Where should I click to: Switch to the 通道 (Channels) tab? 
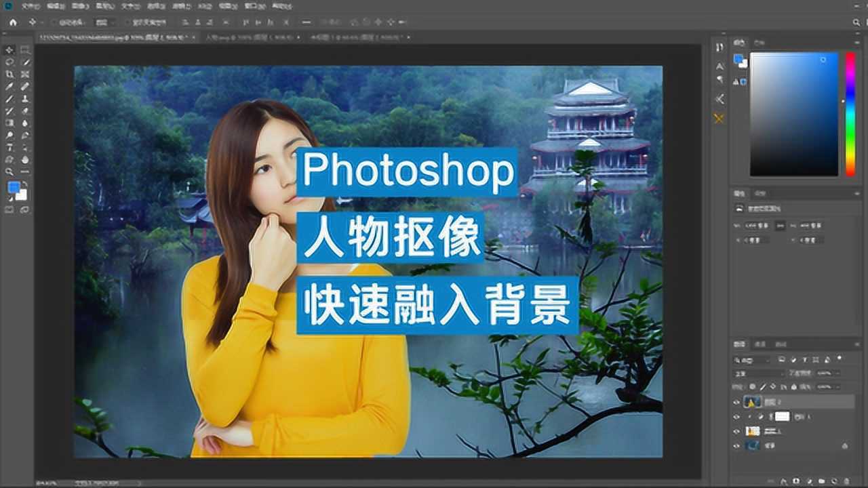(760, 344)
